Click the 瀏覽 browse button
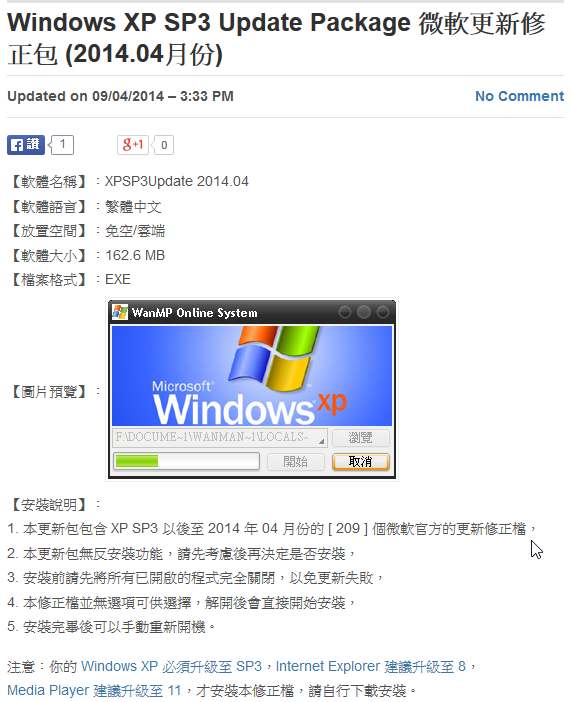 (361, 437)
